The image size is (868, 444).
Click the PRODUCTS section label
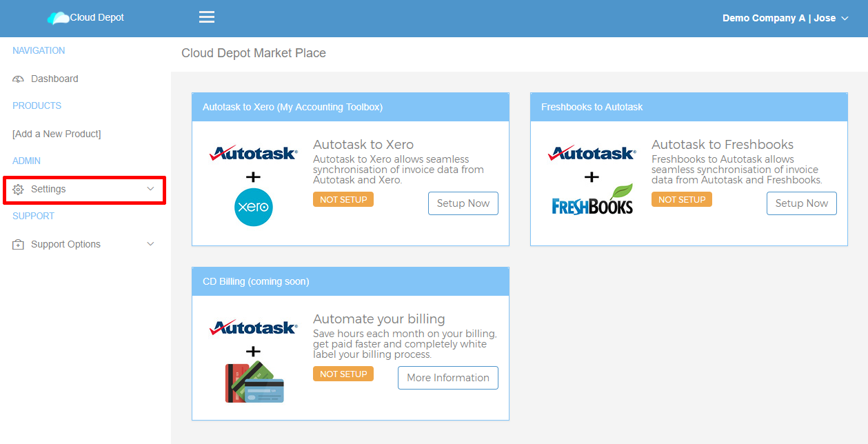[x=37, y=106]
